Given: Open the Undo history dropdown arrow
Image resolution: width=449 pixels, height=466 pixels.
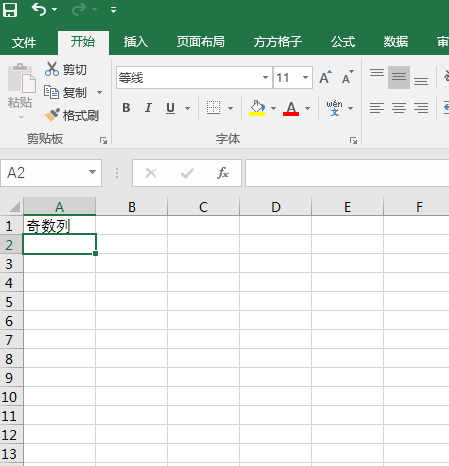Looking at the screenshot, I should coord(55,10).
